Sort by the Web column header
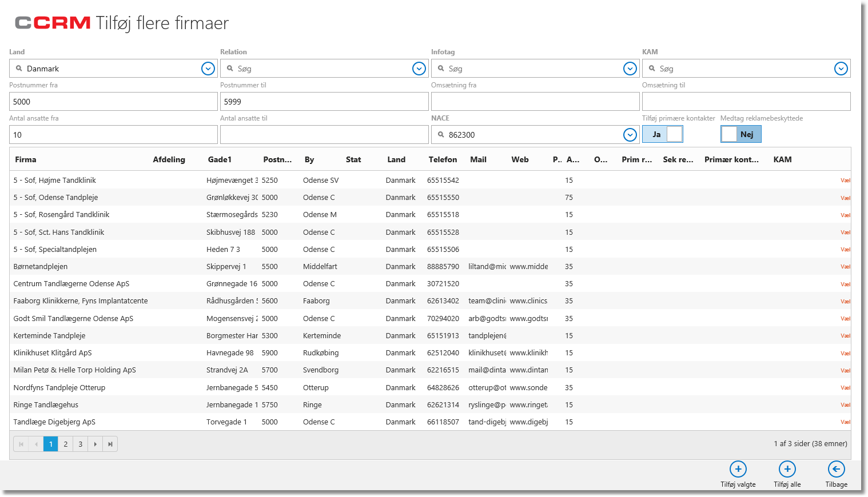The height and width of the screenshot is (497, 868). click(520, 159)
